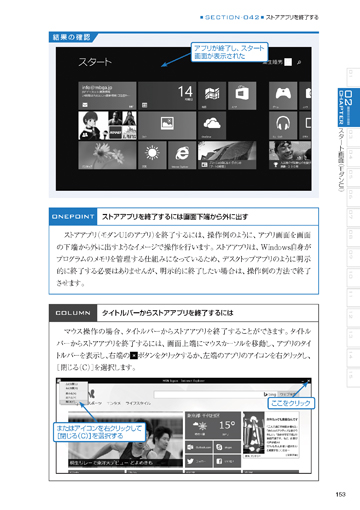Screen dimensions: 360x510
Task: Select the user account avatar on Start screen
Action: coord(288,62)
